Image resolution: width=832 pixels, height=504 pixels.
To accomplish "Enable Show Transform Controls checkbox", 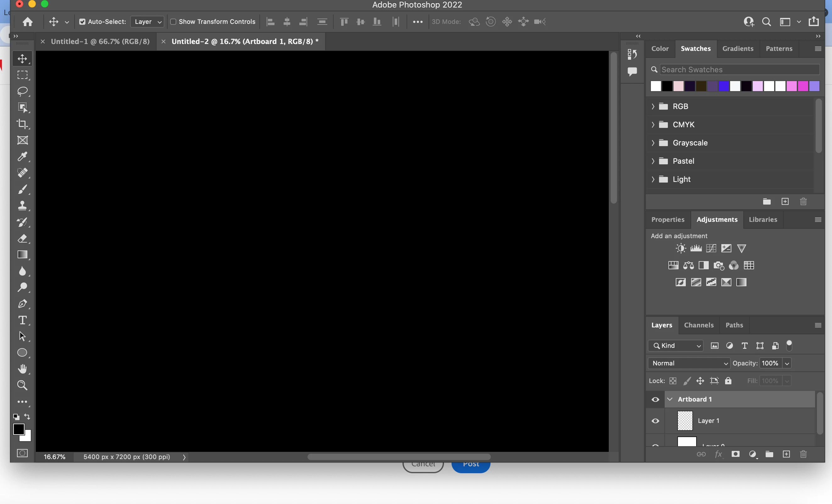I will [x=173, y=22].
